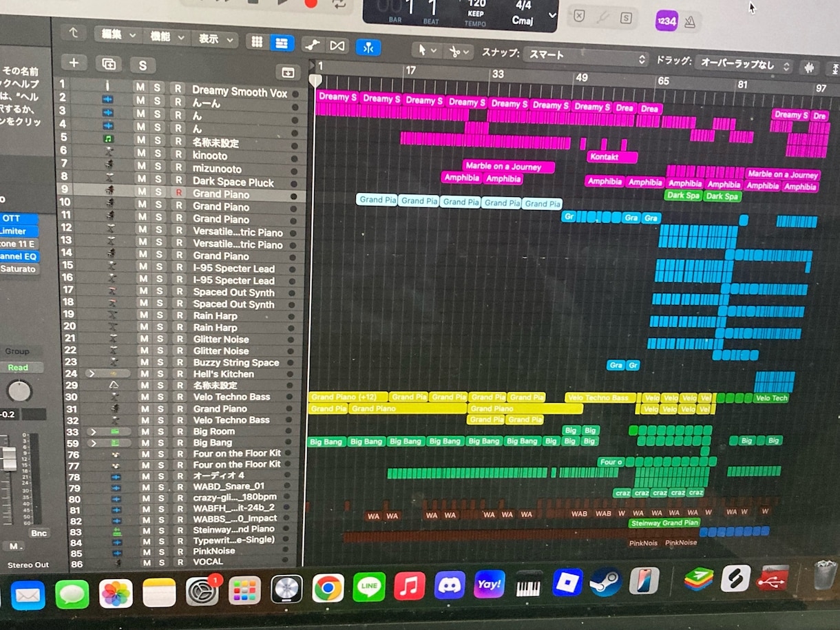Image resolution: width=840 pixels, height=630 pixels.
Task: Open the OTT plugin slot
Action: [x=19, y=219]
